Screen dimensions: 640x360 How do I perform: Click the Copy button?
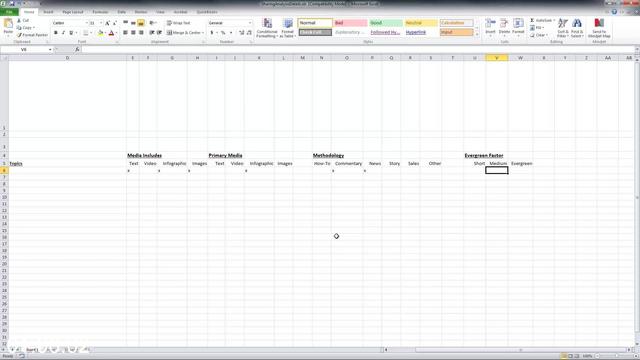(25, 28)
